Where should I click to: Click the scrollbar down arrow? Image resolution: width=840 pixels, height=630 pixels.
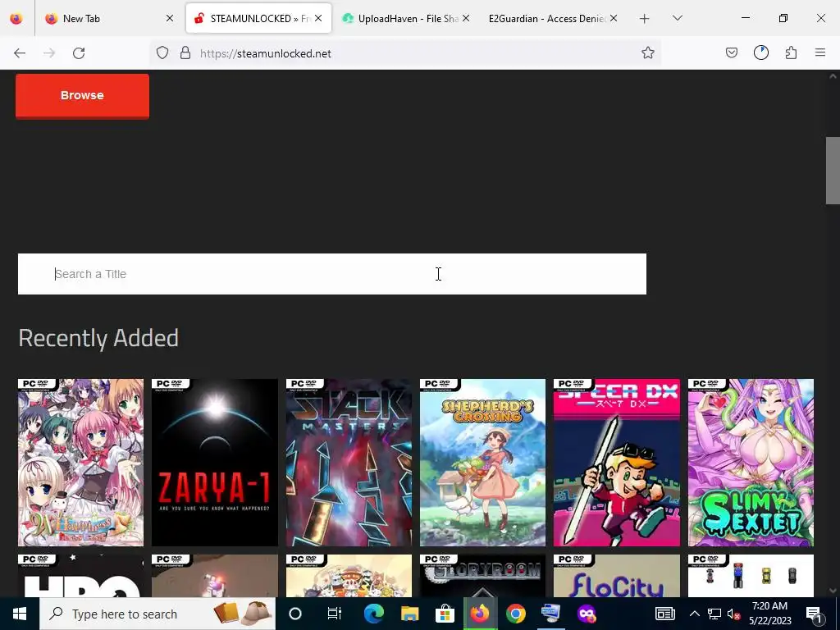tap(833, 591)
